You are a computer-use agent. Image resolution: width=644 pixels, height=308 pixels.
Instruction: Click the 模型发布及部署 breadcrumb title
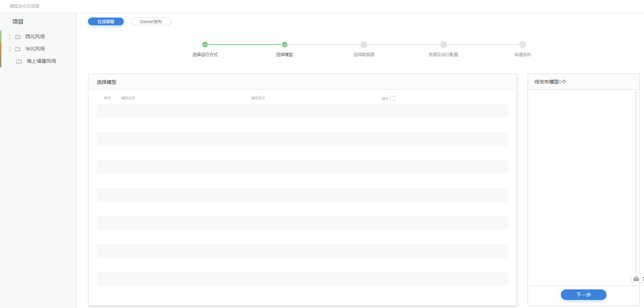(25, 6)
